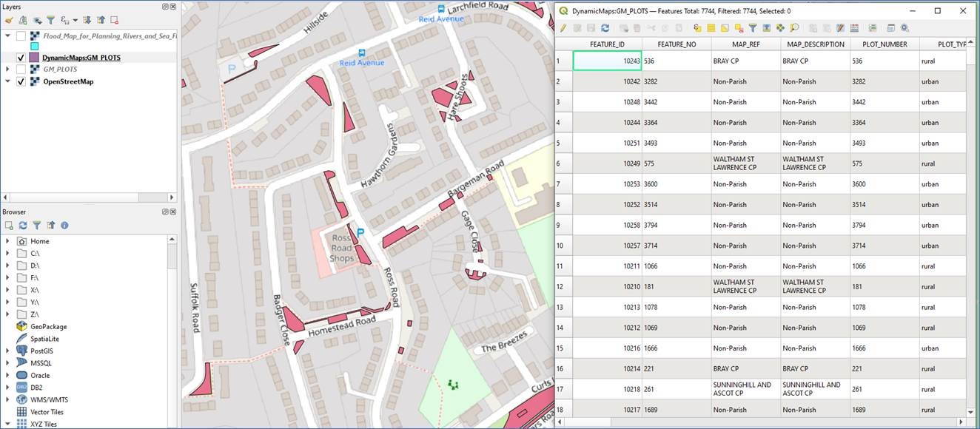This screenshot has height=429, width=980.
Task: Click Filter/Select features using form icon
Action: (x=753, y=28)
